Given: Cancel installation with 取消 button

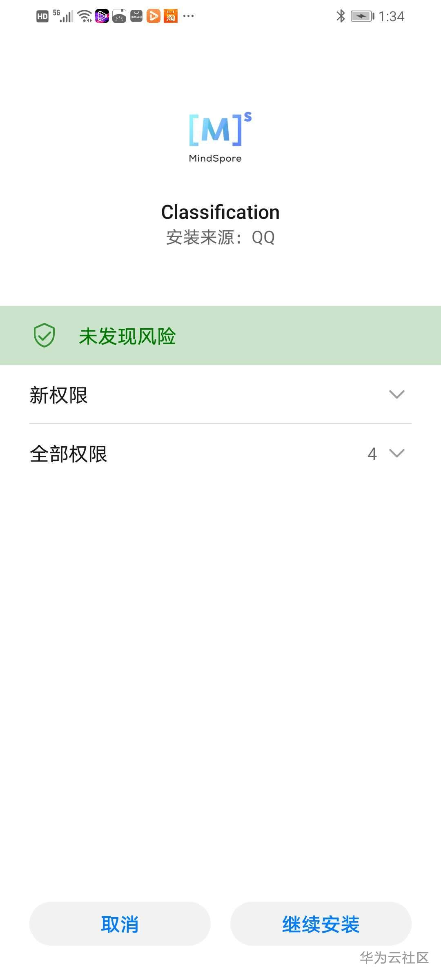Looking at the screenshot, I should coord(120,924).
